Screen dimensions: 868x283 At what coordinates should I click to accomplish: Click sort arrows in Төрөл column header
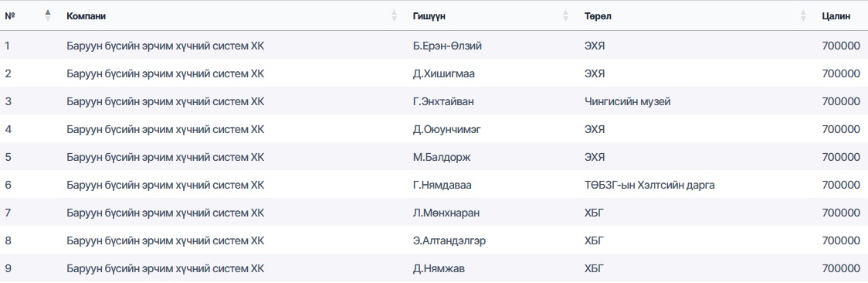(803, 16)
